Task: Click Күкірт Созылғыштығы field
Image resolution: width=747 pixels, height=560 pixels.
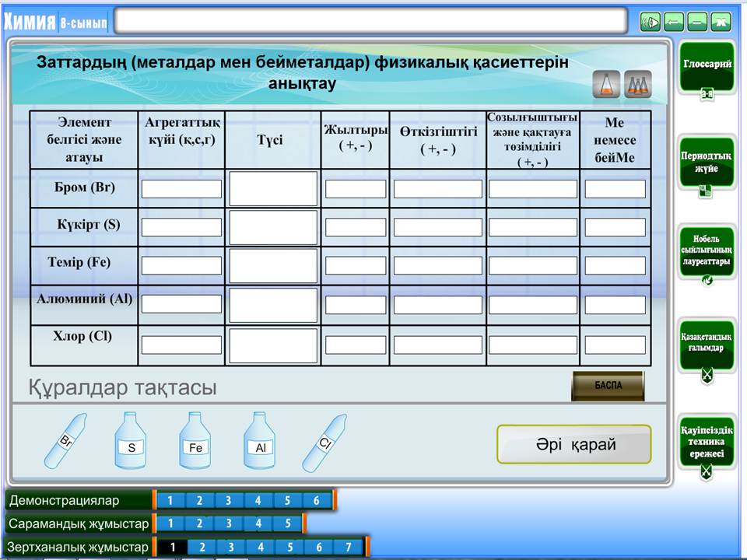Action: pyautogui.click(x=533, y=227)
